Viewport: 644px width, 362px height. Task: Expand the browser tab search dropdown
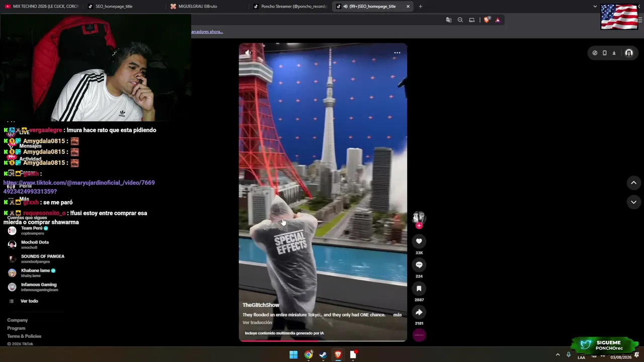coord(595,7)
